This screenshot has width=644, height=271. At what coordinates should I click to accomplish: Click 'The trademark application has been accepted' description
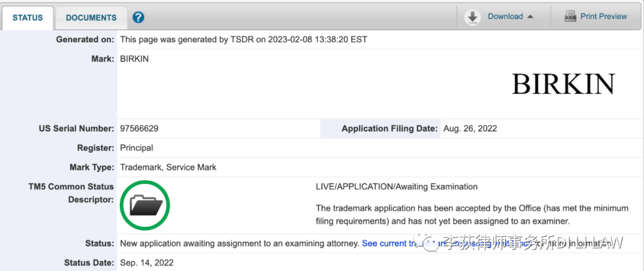pyautogui.click(x=472, y=215)
